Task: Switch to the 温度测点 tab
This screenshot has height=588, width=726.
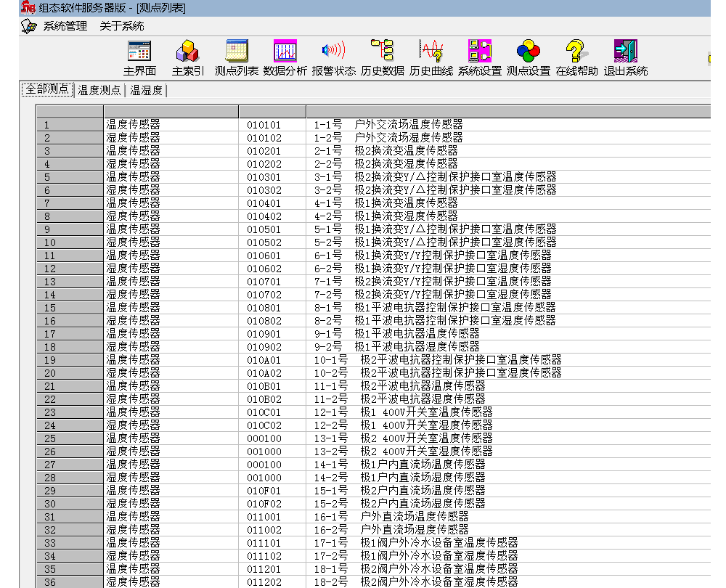Action: (x=99, y=91)
